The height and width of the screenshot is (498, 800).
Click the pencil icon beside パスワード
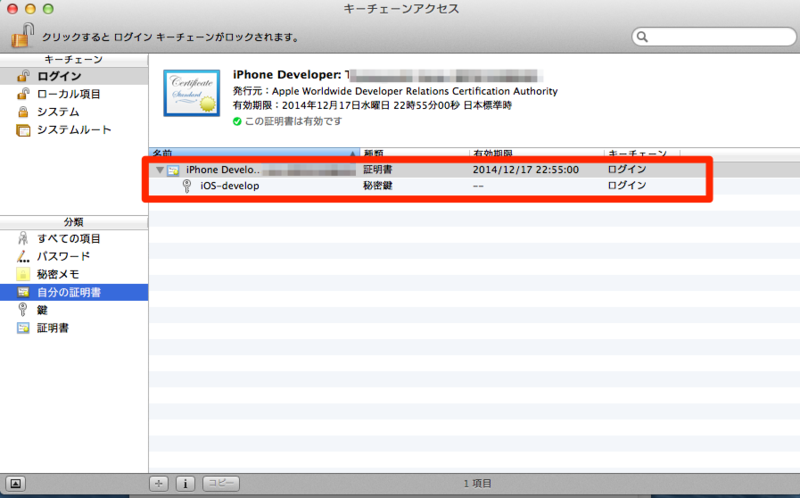click(x=23, y=256)
